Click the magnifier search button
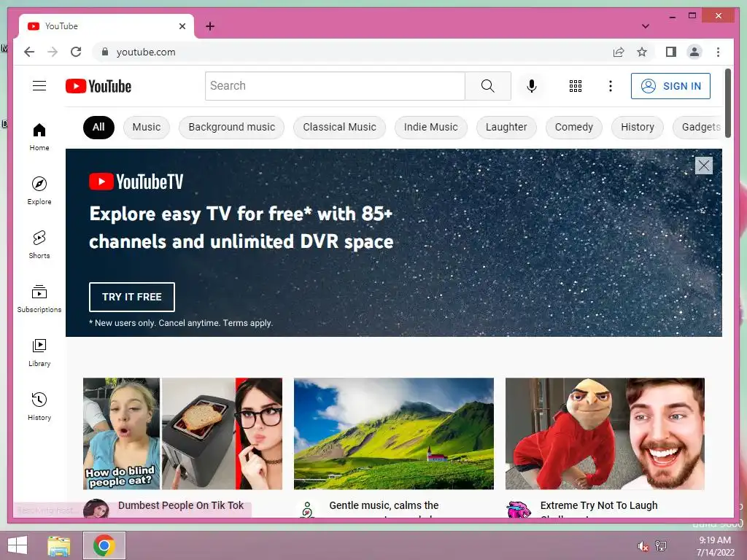This screenshot has height=560, width=747. 488,86
